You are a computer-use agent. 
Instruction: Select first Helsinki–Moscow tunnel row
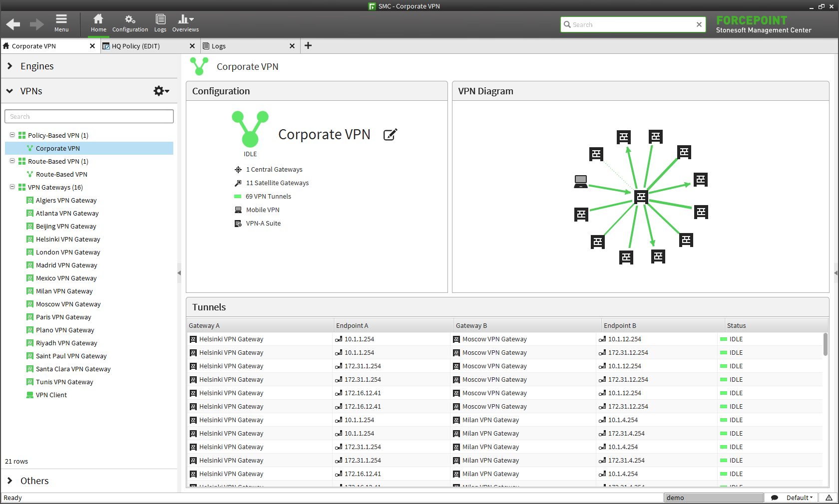point(504,339)
